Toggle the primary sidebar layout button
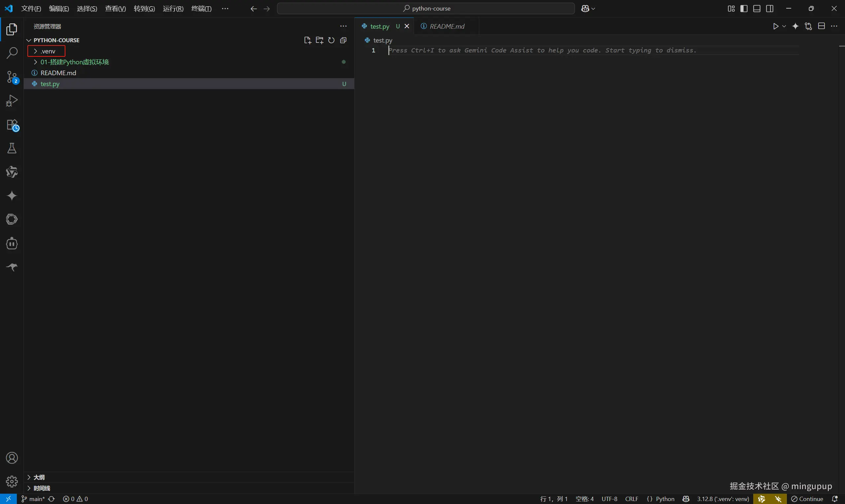845x504 pixels. [x=744, y=9]
